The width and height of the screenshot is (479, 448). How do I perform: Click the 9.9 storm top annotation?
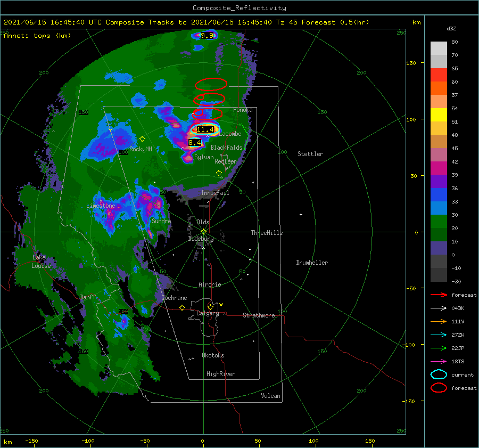207,36
